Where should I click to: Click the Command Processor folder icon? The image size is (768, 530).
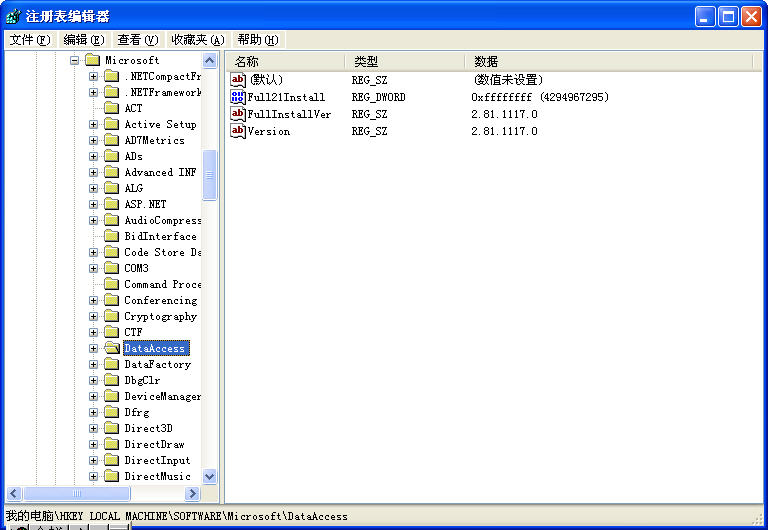point(112,284)
